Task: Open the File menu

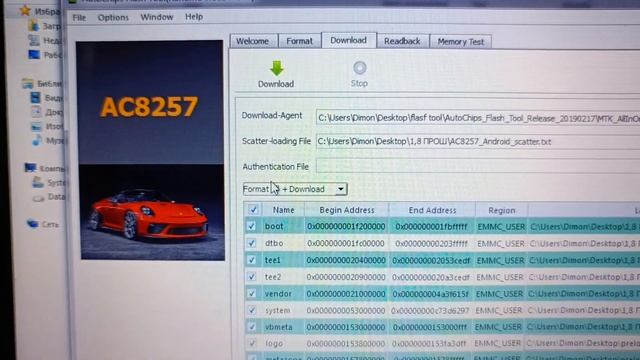Action: coord(79,18)
